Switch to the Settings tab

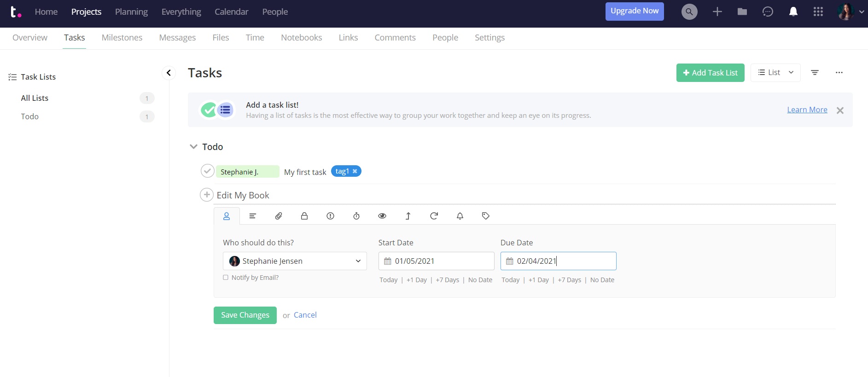(x=489, y=38)
